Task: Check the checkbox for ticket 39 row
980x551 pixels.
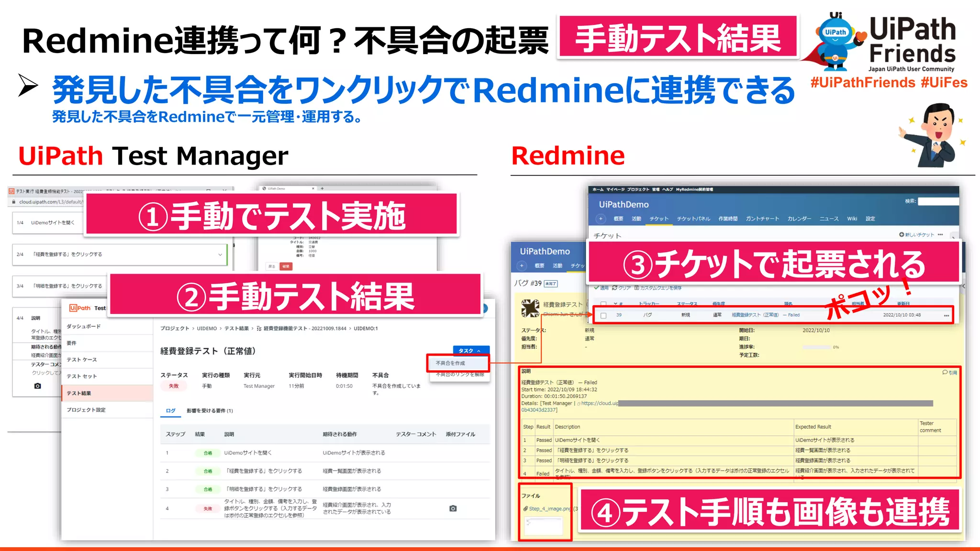Action: tap(603, 315)
